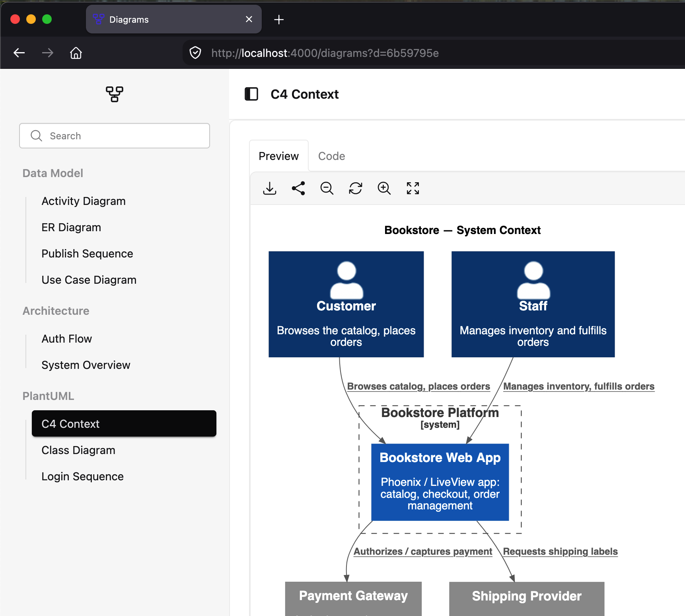Open Activity Diagram
The image size is (685, 616).
coord(84,201)
